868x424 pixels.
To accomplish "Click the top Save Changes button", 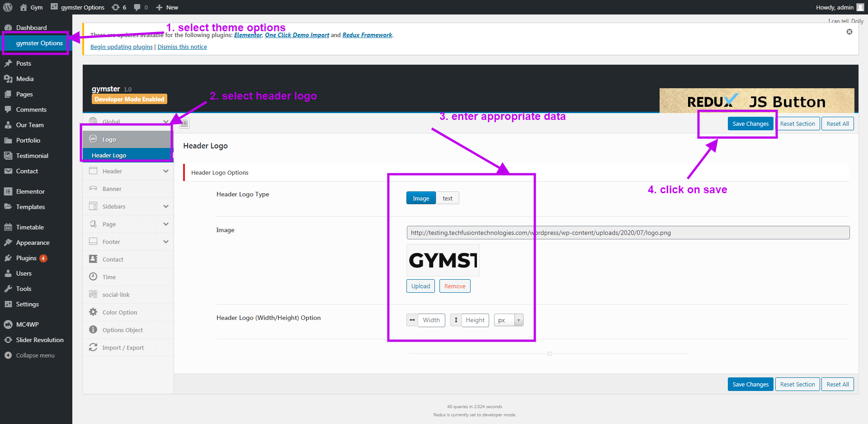I will 750,124.
